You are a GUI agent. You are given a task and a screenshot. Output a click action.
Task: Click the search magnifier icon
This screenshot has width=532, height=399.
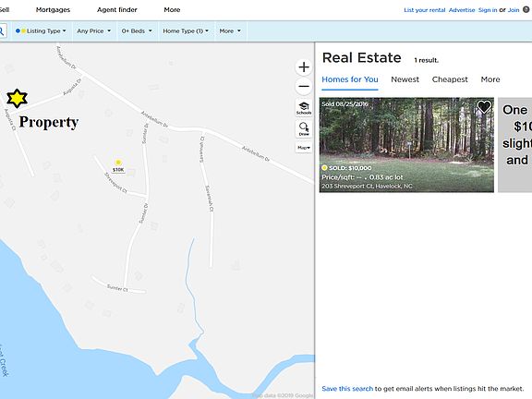pos(2,30)
